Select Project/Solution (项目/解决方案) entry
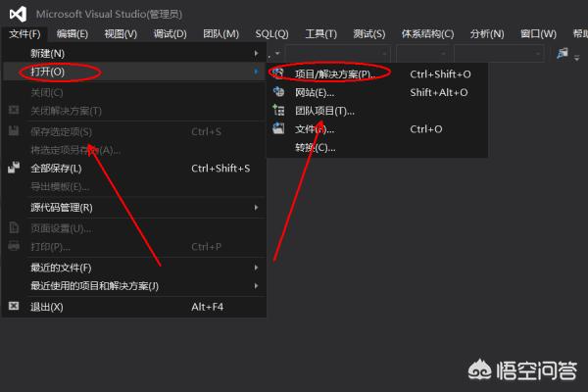 (x=333, y=73)
